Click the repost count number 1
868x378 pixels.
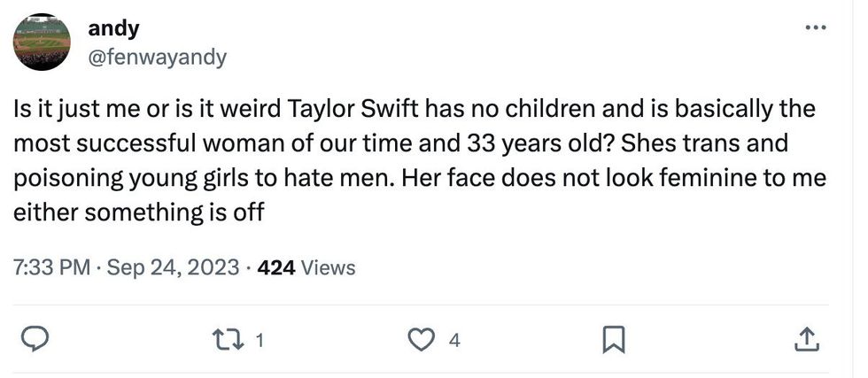(x=259, y=339)
